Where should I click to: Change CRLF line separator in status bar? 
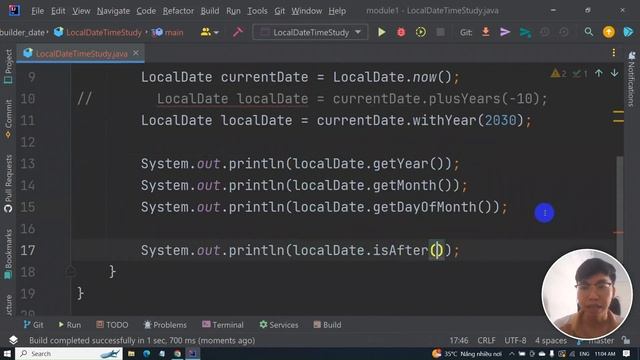coord(487,340)
